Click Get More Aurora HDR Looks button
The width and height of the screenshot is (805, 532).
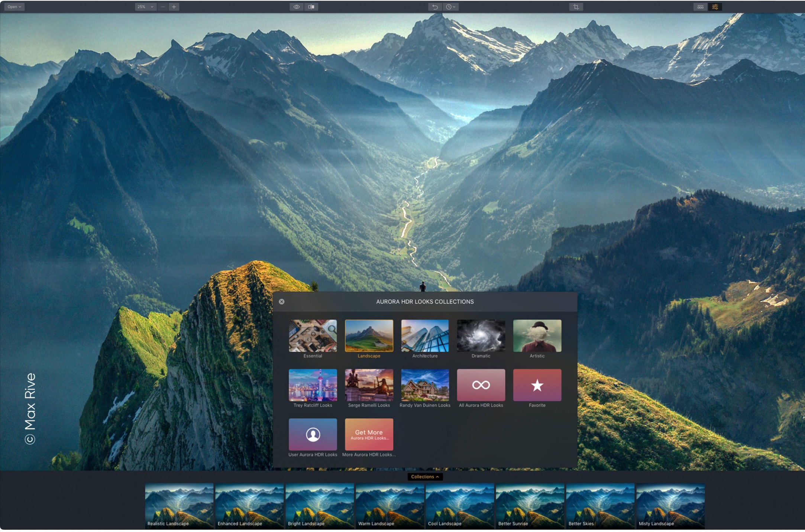[x=369, y=434]
